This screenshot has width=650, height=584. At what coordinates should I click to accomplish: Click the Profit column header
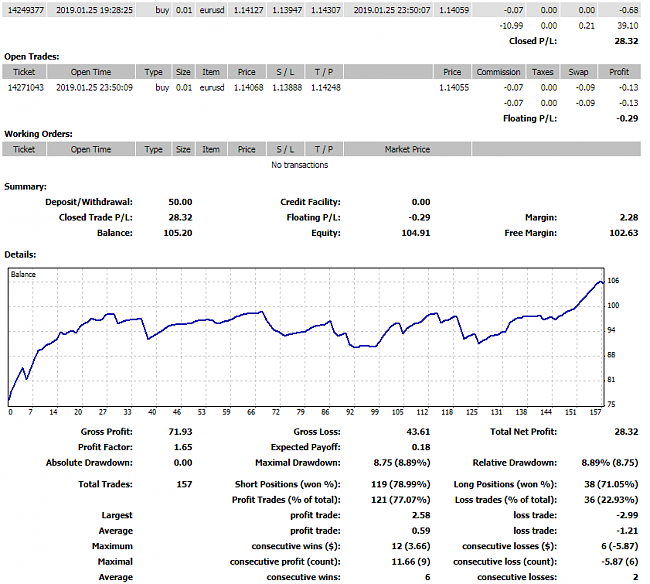619,72
